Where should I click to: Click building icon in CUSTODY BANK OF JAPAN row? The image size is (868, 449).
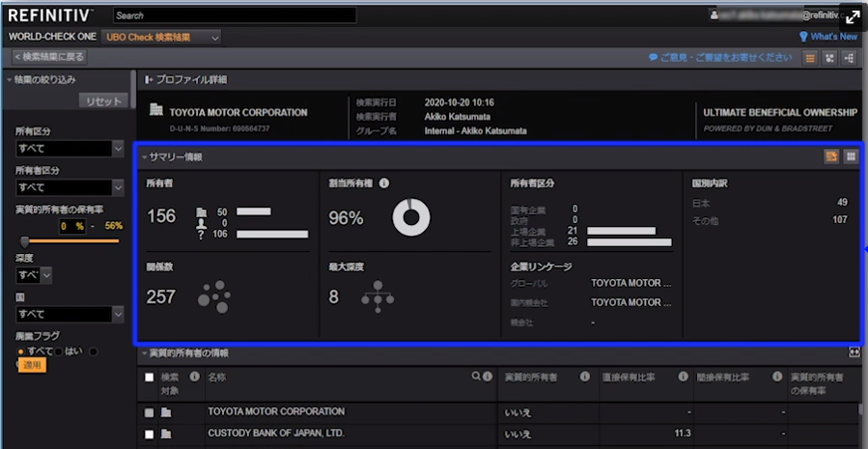tap(165, 435)
